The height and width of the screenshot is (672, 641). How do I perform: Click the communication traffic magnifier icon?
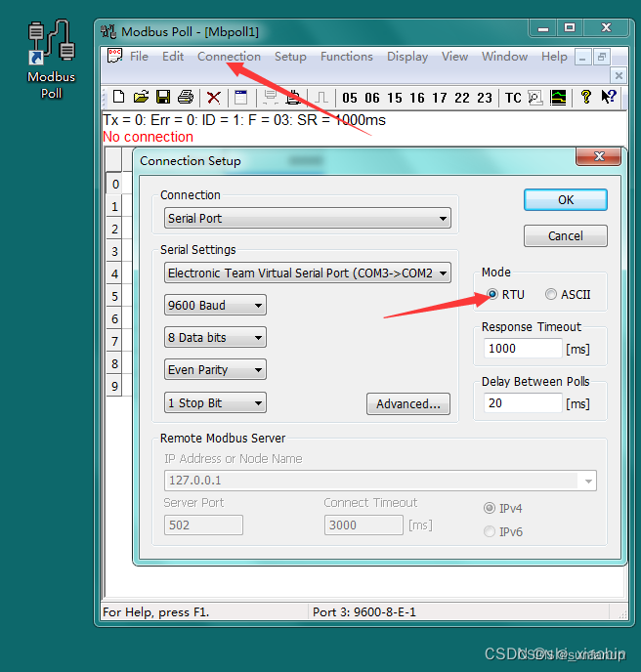[535, 98]
